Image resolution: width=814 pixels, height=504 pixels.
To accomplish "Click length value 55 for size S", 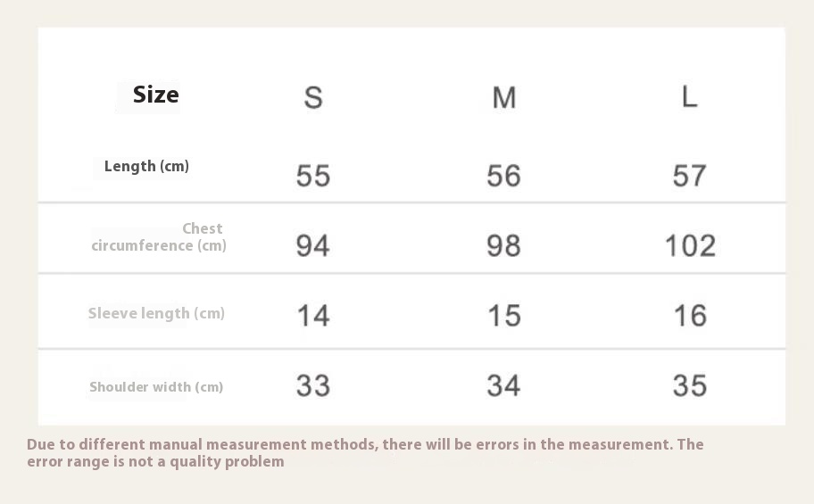I will click(313, 176).
